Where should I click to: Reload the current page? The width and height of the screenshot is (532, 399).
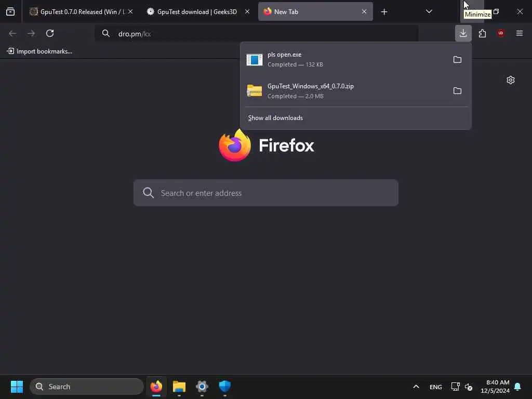tap(50, 33)
